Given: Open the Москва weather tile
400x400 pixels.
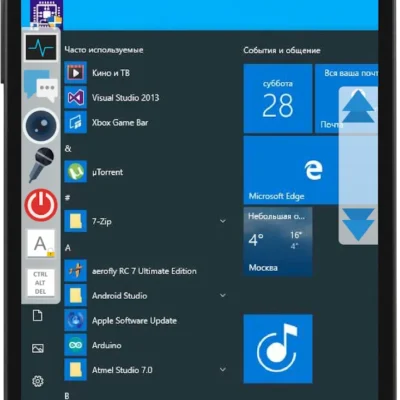Looking at the screenshot, I should [278, 241].
